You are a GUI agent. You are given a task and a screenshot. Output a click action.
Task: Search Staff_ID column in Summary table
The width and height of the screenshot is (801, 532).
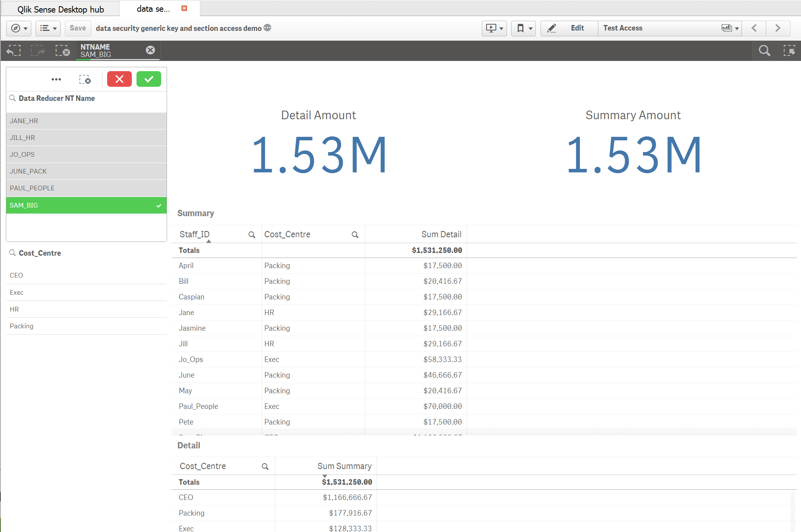click(x=252, y=235)
